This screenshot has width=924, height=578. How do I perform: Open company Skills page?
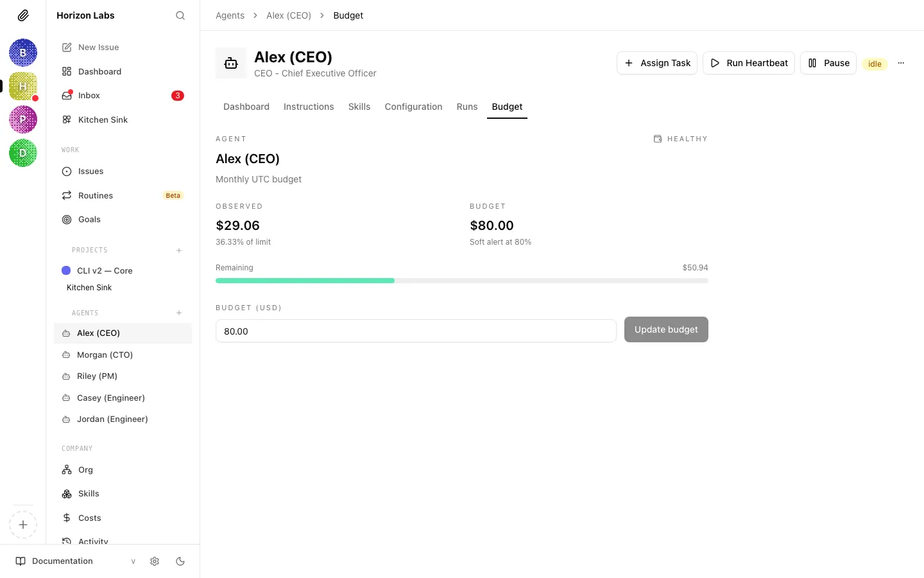(123, 494)
